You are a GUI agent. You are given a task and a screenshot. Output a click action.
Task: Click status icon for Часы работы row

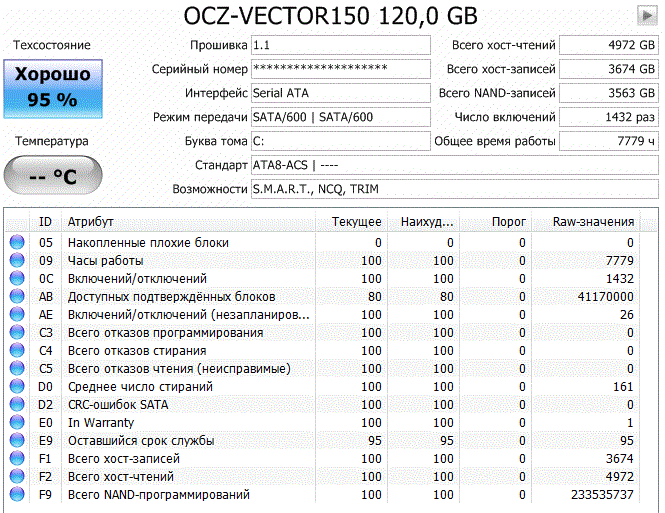pos(17,260)
